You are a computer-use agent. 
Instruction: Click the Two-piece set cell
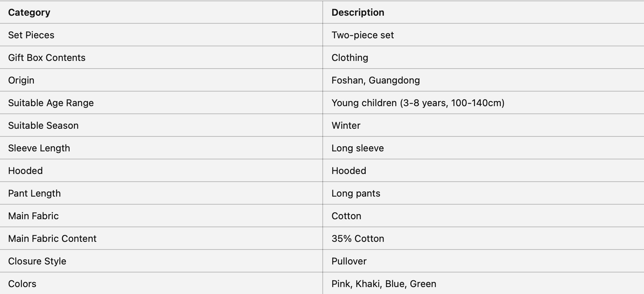coord(362,35)
